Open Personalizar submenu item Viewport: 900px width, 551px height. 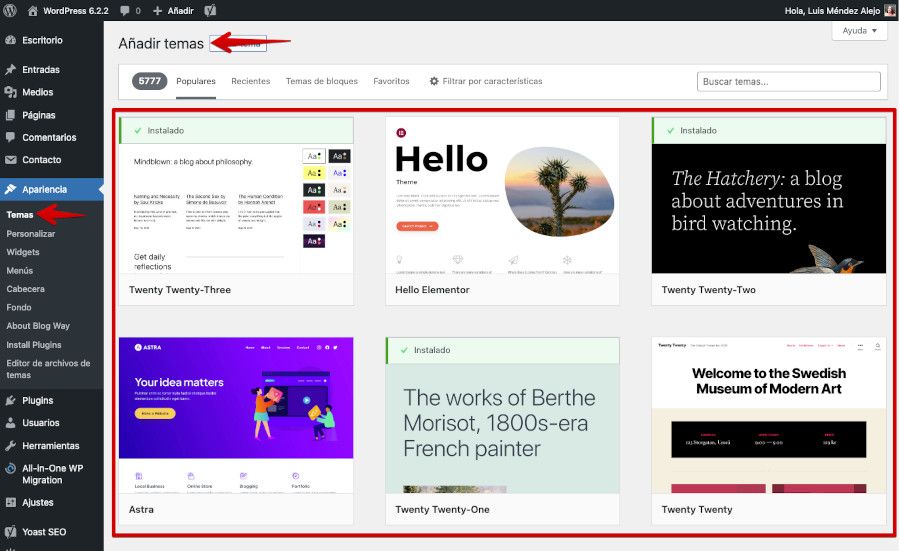[x=30, y=234]
